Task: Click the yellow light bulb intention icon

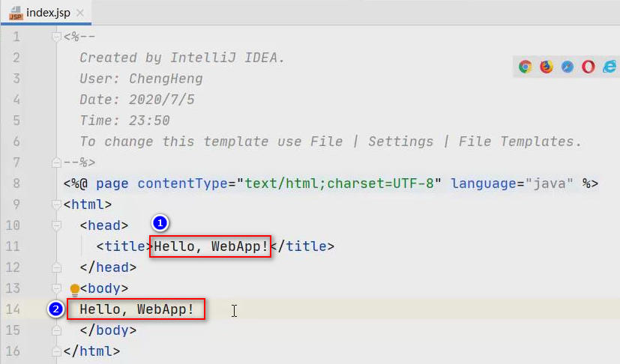Action: (74, 288)
